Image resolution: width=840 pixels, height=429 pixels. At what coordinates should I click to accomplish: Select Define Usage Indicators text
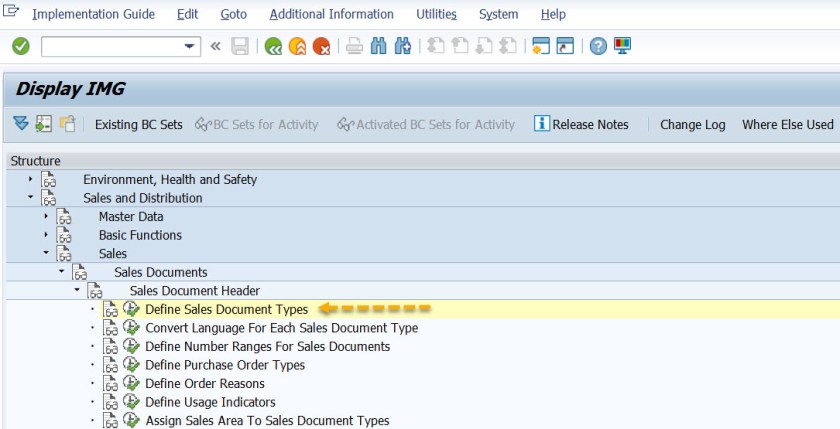pos(210,402)
